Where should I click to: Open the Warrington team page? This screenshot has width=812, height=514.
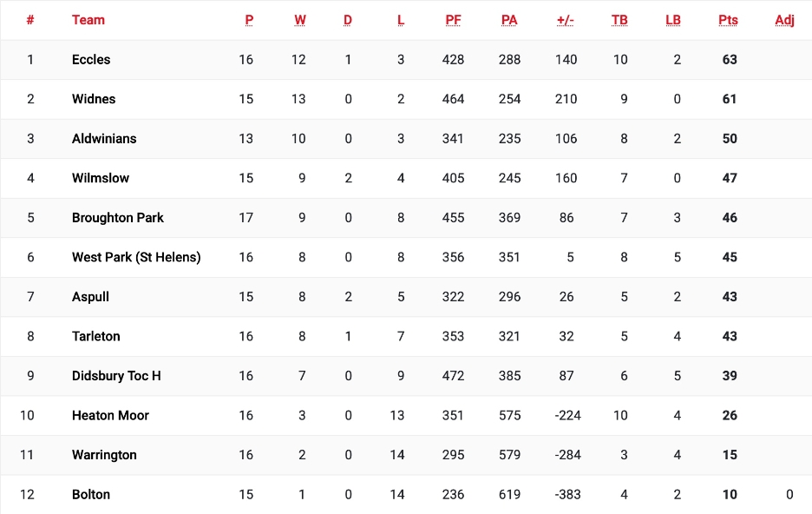tap(104, 455)
